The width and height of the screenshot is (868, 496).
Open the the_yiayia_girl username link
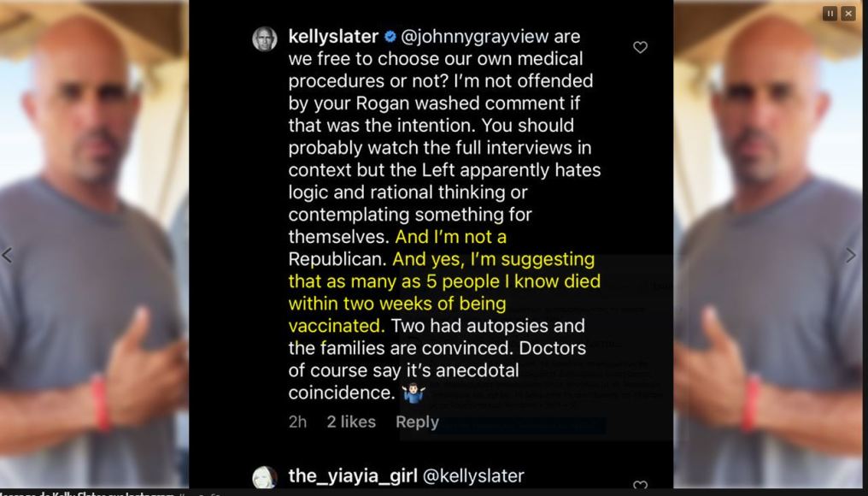click(346, 476)
